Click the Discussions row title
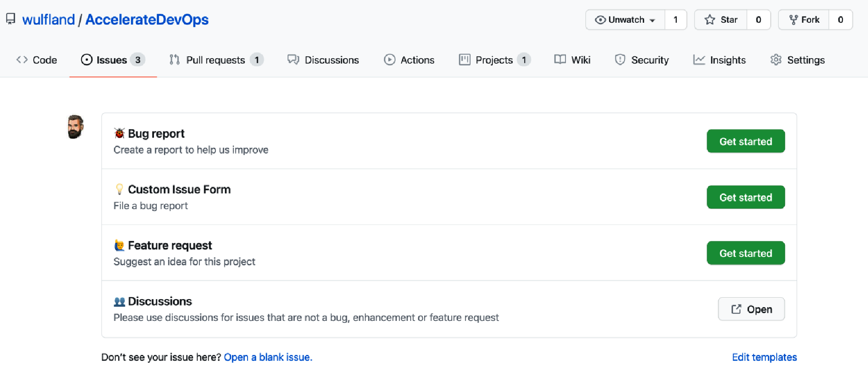868x390 pixels. [160, 301]
